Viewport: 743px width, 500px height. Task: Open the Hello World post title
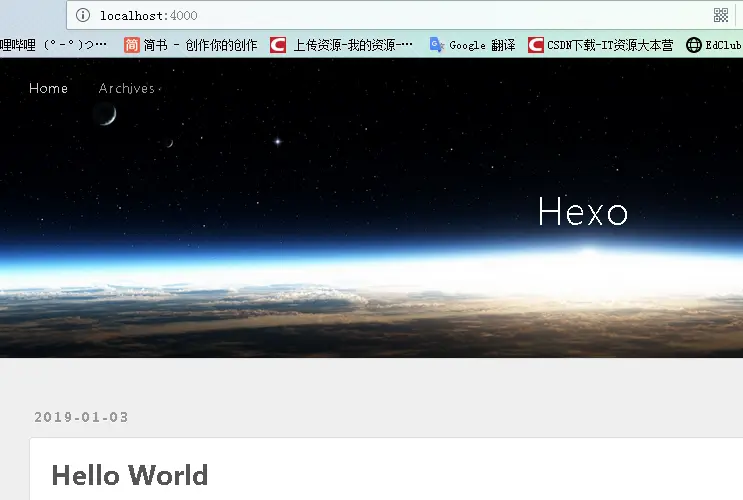click(130, 475)
